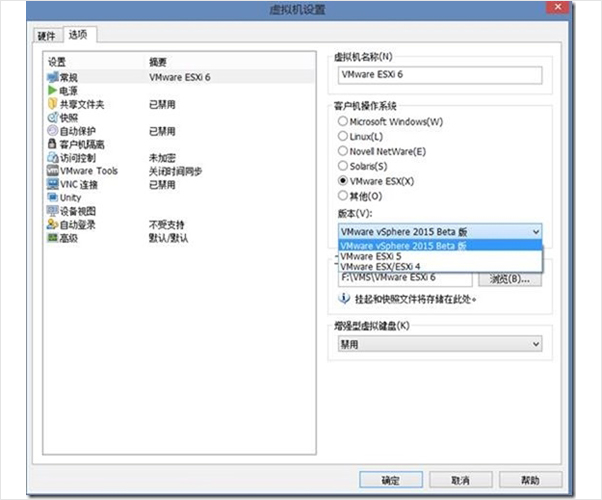The image size is (602, 500).
Task: Edit the 虚拟机名称(N) name field
Action: pyautogui.click(x=440, y=75)
